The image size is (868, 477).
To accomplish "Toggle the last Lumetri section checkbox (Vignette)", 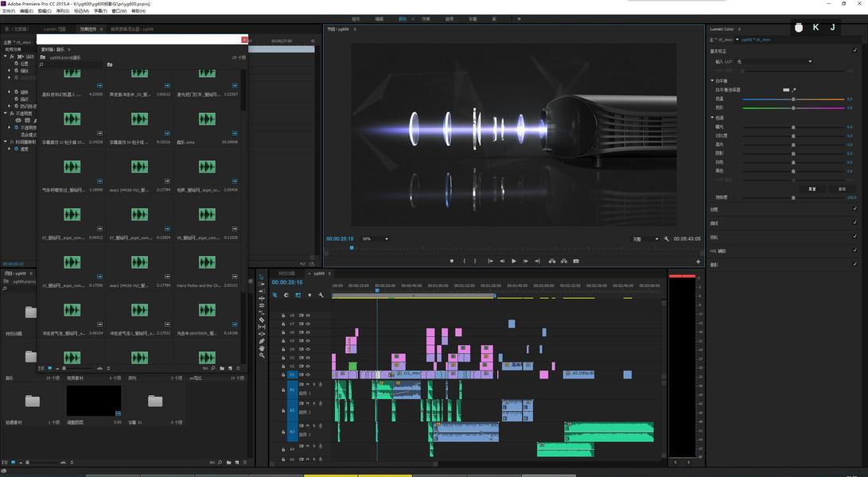I will point(855,264).
